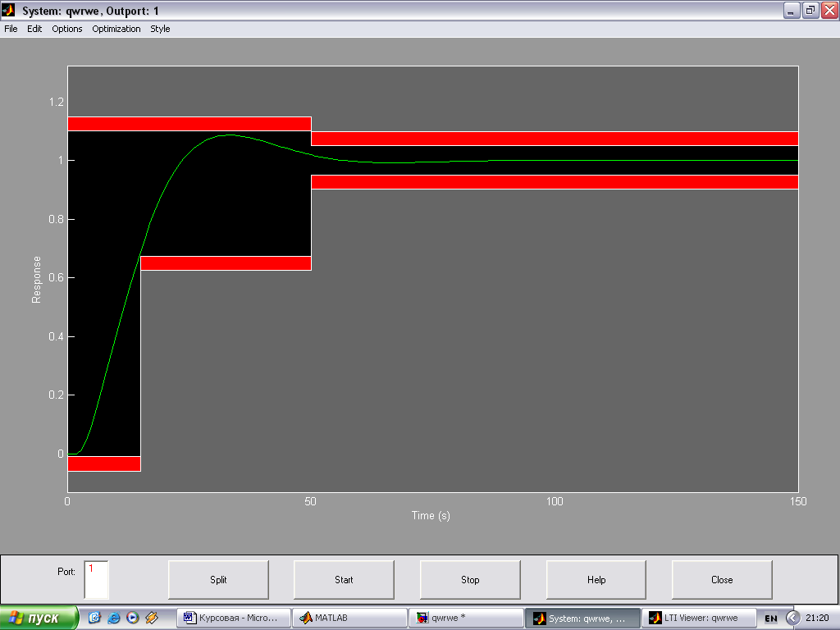840x630 pixels.
Task: Open the File menu
Action: point(11,29)
